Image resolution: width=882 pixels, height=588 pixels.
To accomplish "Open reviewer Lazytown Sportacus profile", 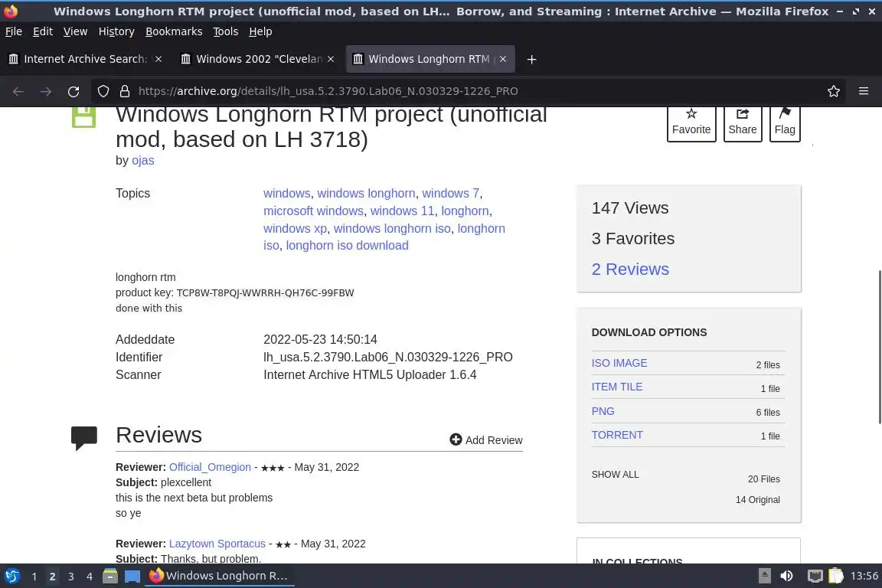I will [217, 544].
